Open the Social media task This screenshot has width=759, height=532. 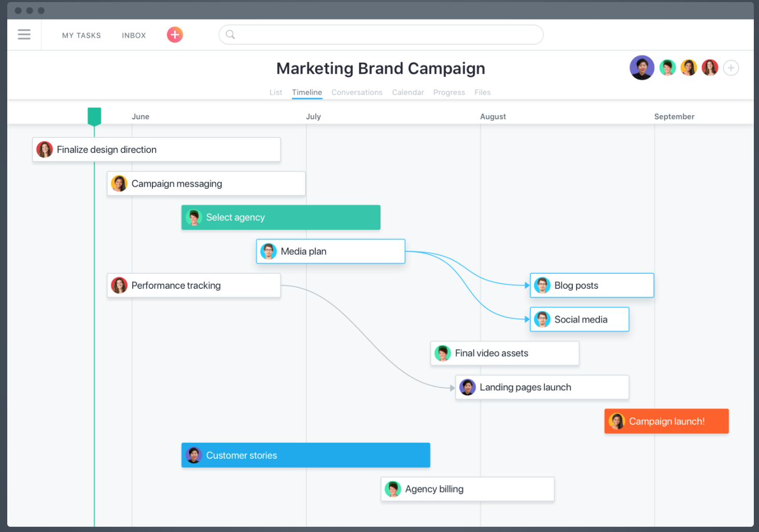pos(580,319)
